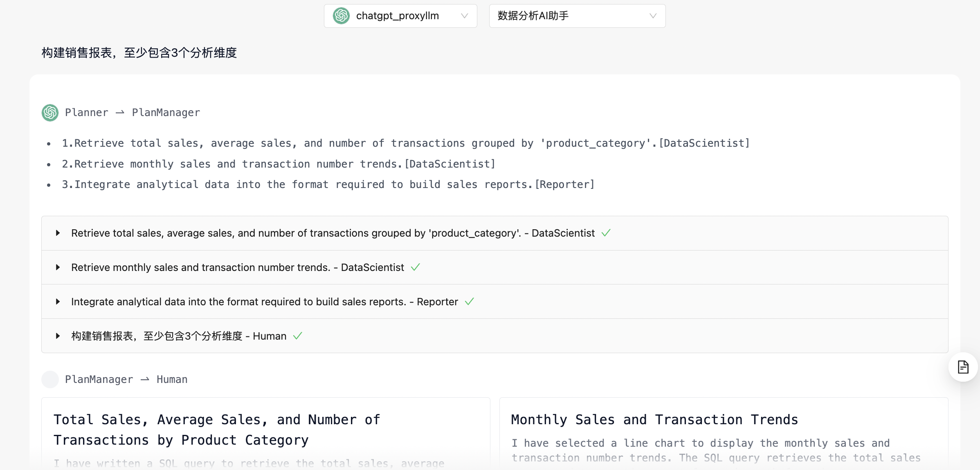Expand monthly sales trends task arrow
This screenshot has height=470, width=980.
58,267
